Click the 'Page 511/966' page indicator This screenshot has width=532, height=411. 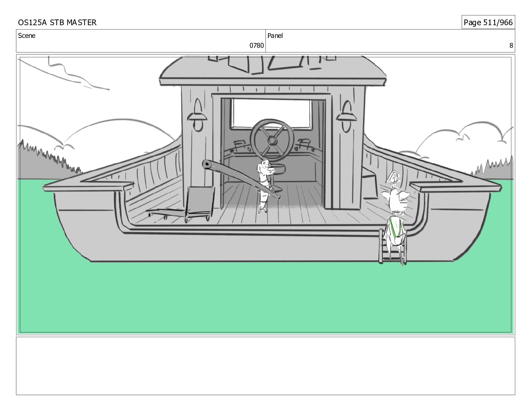click(x=488, y=22)
